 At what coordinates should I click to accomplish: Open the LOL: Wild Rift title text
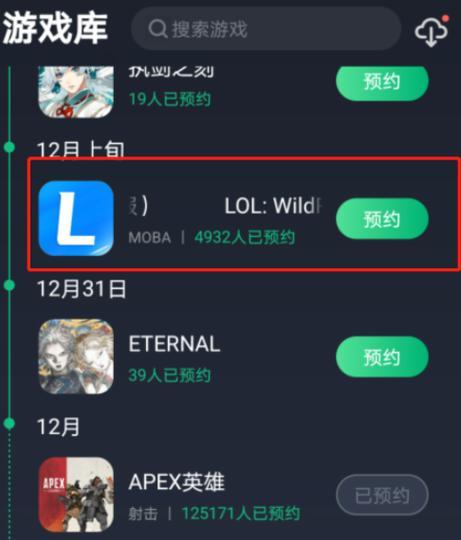(273, 206)
